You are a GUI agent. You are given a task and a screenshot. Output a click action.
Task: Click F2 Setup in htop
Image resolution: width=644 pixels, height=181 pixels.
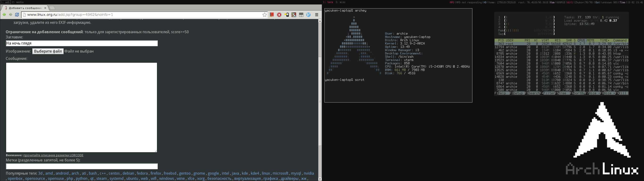pyautogui.click(x=517, y=93)
